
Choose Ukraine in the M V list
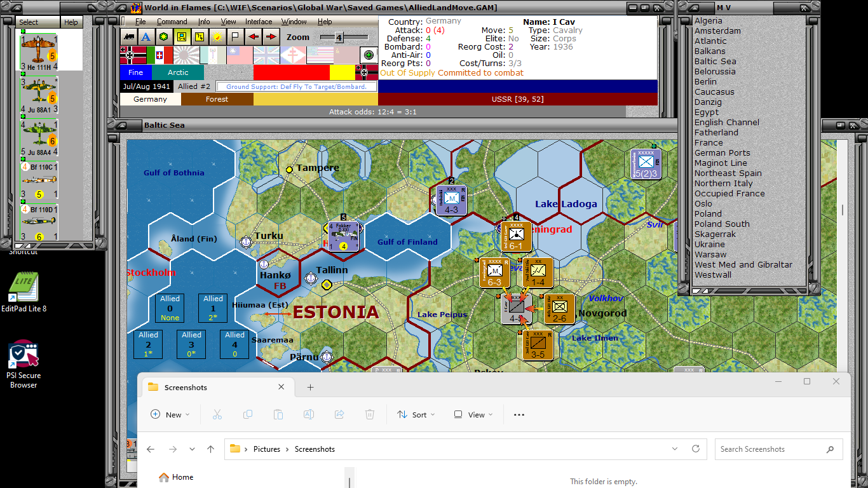[x=710, y=244]
